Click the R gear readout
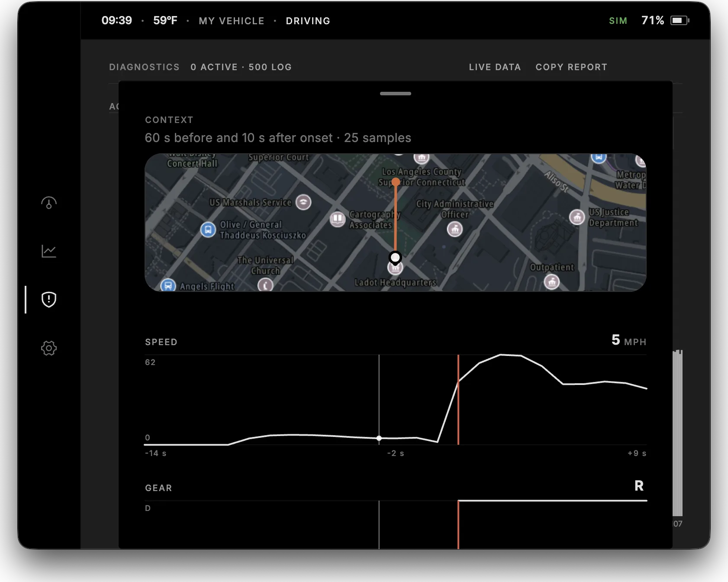This screenshot has width=728, height=582. (x=639, y=486)
